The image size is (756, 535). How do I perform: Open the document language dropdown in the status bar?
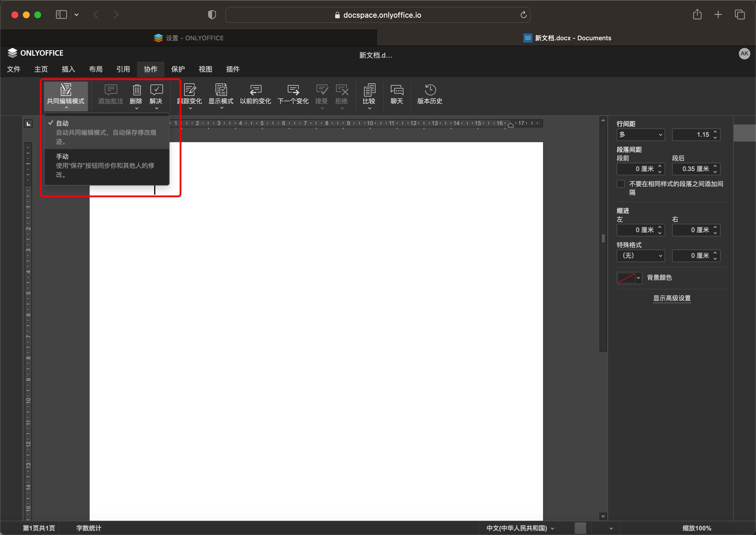click(x=520, y=528)
